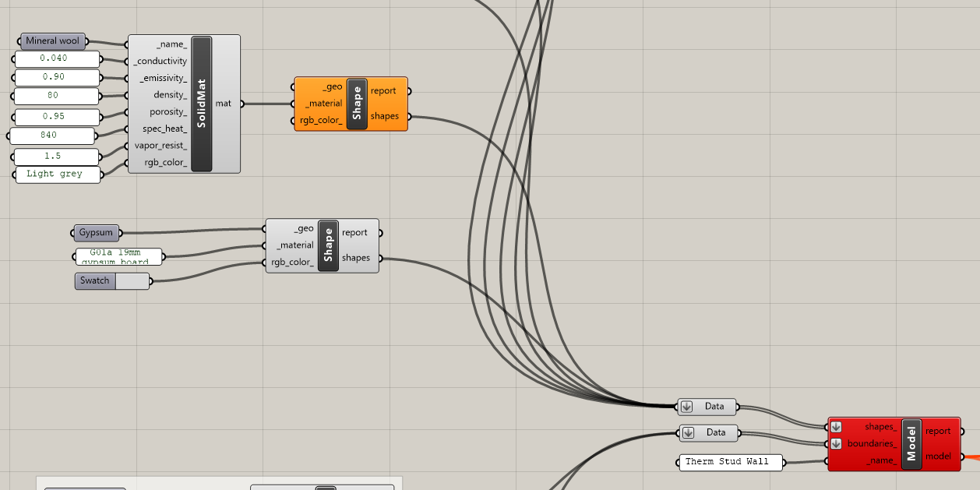
Task: Click the arrow icon beside boundaries_ input on Model
Action: pyautogui.click(x=836, y=444)
